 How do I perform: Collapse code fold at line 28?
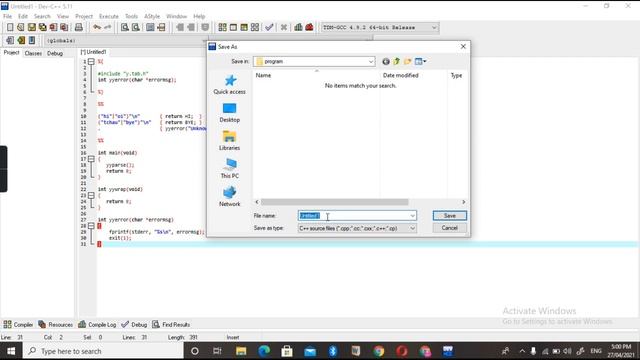point(91,226)
